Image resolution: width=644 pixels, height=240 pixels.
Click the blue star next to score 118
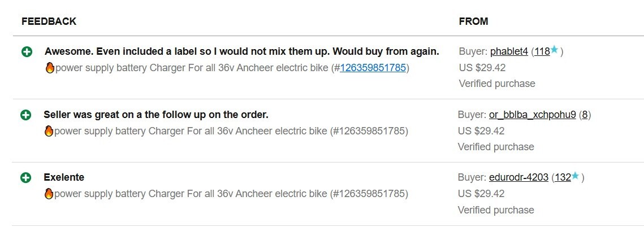[555, 50]
